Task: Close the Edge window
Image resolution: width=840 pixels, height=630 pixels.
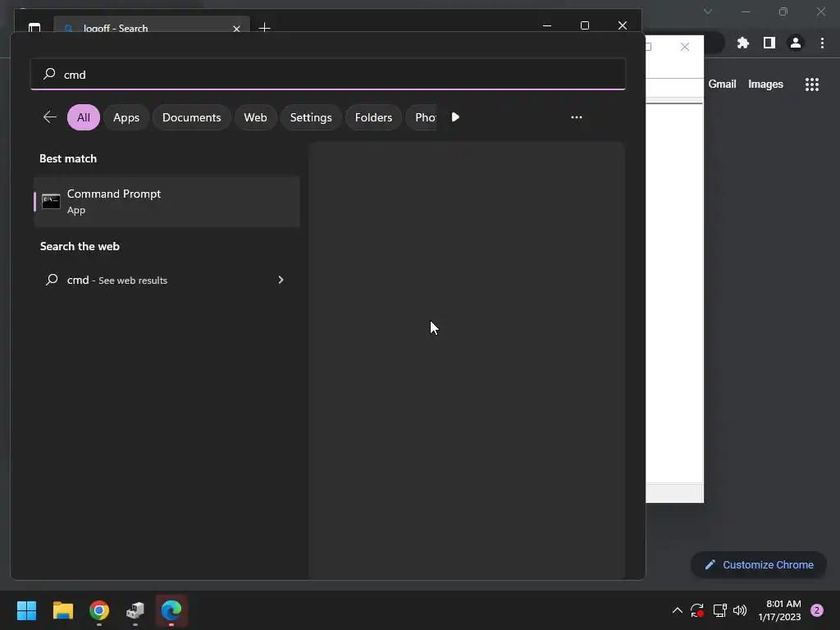Action: click(x=622, y=25)
